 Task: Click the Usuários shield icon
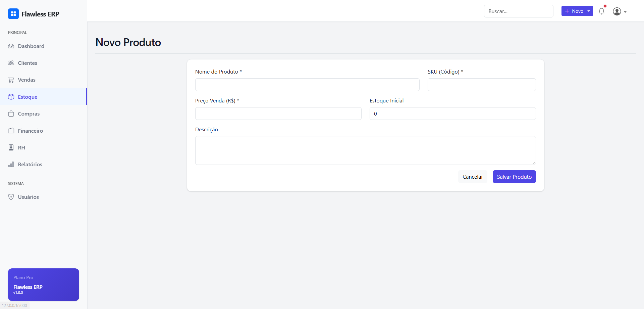pos(11,197)
